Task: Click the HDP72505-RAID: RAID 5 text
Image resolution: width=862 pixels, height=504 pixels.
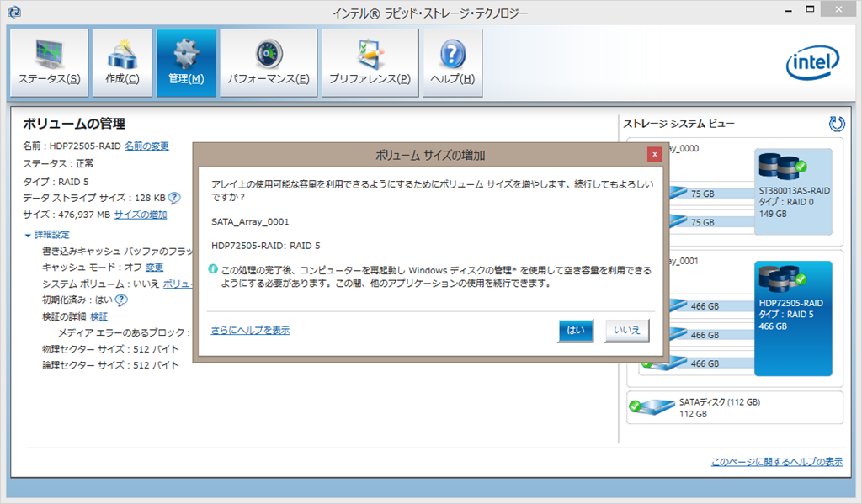Action: (265, 246)
